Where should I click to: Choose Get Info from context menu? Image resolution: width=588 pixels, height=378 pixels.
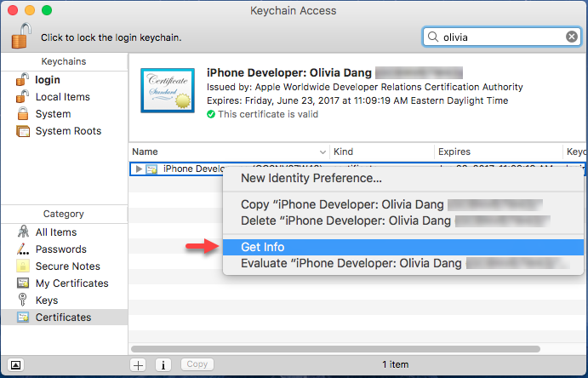pyautogui.click(x=262, y=247)
